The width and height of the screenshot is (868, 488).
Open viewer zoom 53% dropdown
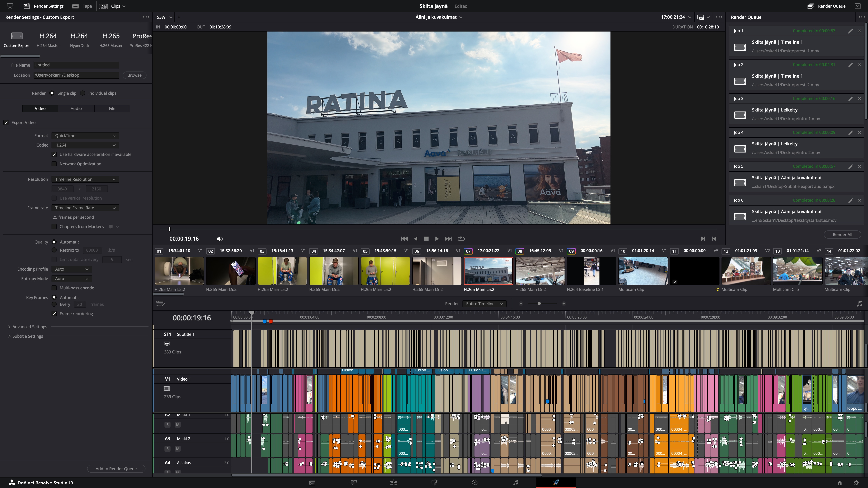coord(164,17)
